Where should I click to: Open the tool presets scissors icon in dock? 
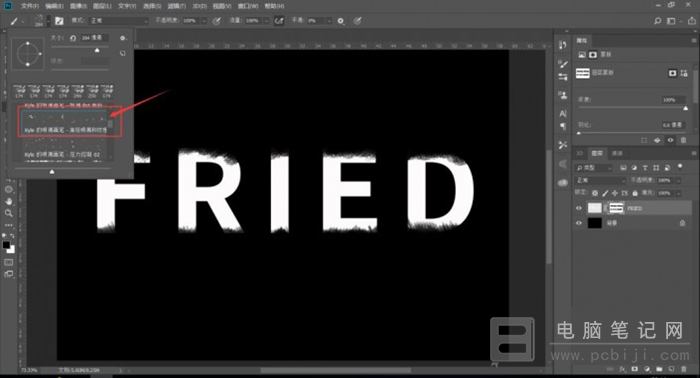pos(562,145)
